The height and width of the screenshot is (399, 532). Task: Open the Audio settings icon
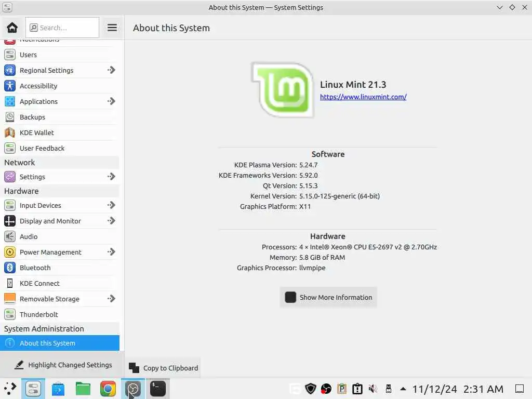10,236
